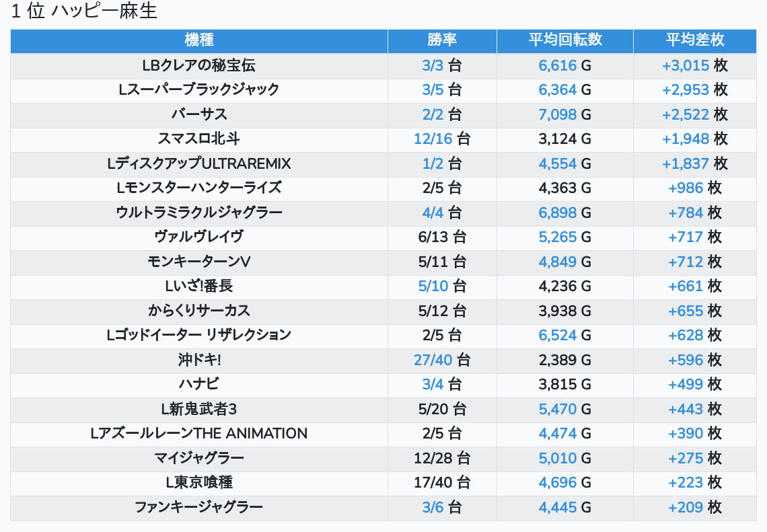Click the +986 value for Lモンスターハンターライズ
Viewport: 767px width, 532px height.
click(x=686, y=188)
